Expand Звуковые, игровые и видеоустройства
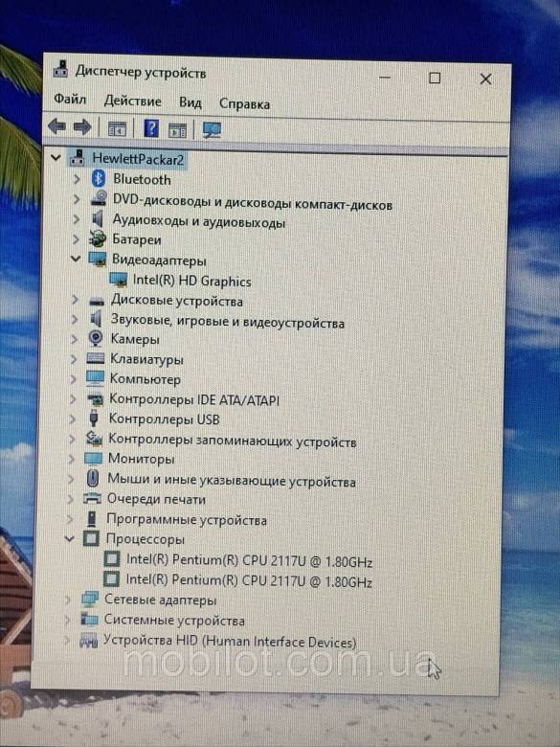 [x=74, y=319]
